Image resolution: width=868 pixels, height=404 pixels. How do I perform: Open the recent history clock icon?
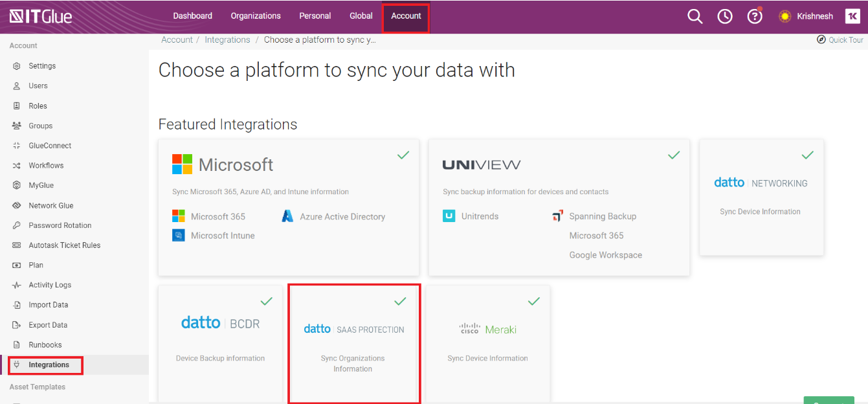coord(725,16)
